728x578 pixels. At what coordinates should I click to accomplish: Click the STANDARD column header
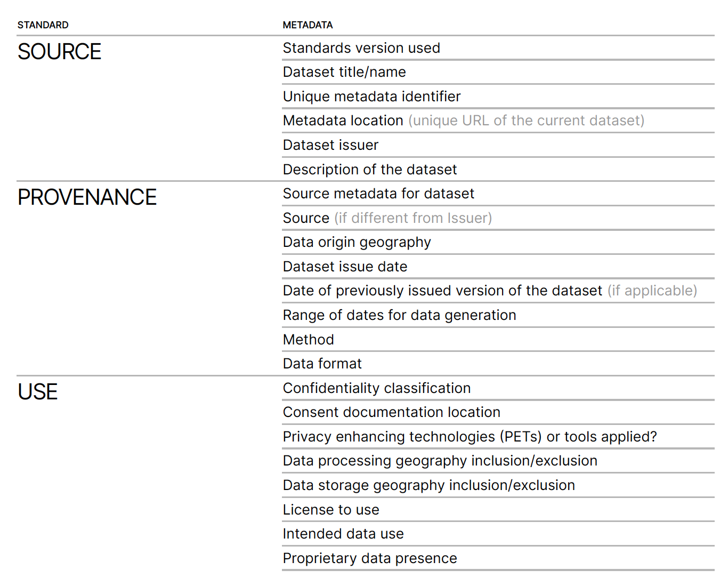pos(43,25)
